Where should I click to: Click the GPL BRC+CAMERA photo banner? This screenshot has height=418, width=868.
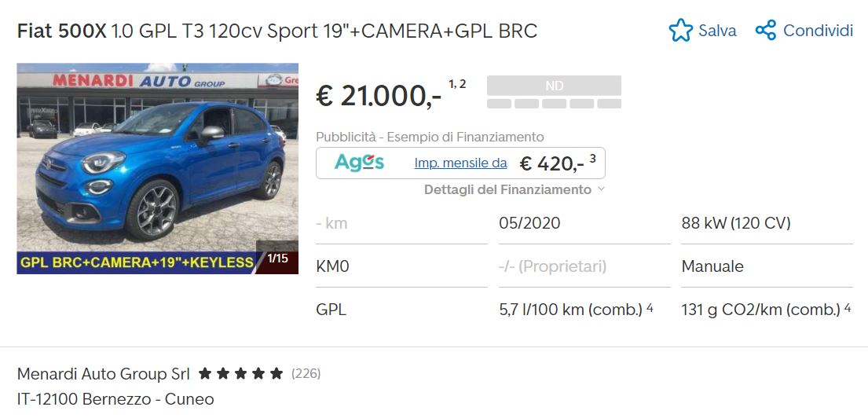(136, 262)
